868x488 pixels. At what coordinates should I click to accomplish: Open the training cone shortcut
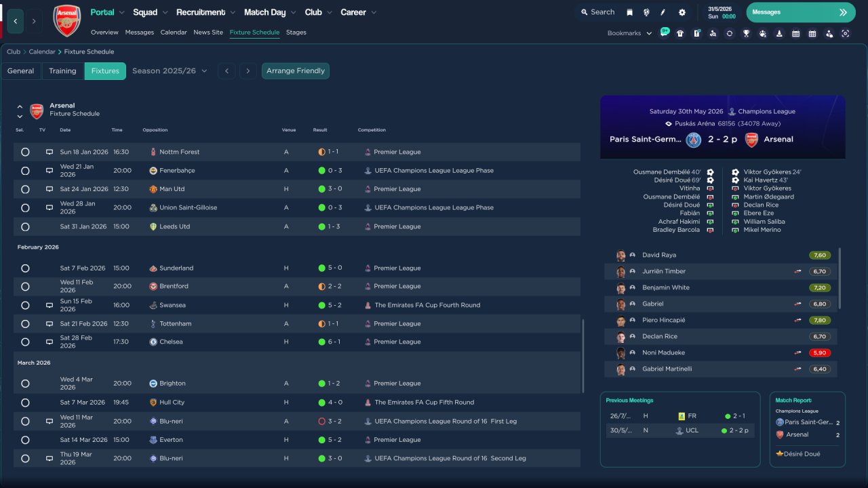(x=779, y=33)
